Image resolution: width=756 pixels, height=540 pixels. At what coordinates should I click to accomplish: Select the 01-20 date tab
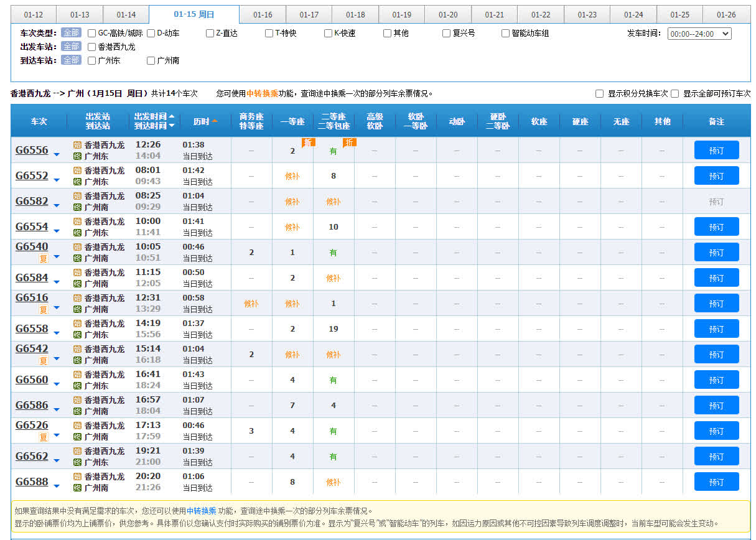click(x=448, y=14)
